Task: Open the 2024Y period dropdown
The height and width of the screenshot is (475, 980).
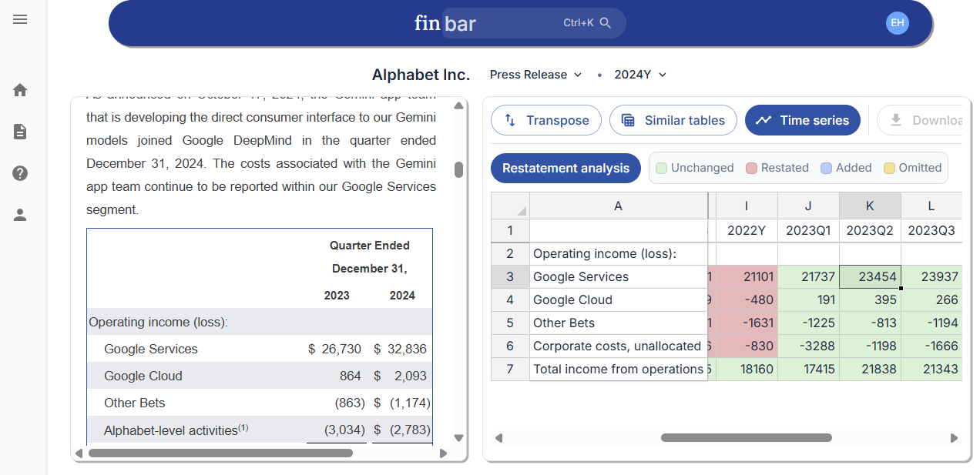Action: pyautogui.click(x=640, y=75)
